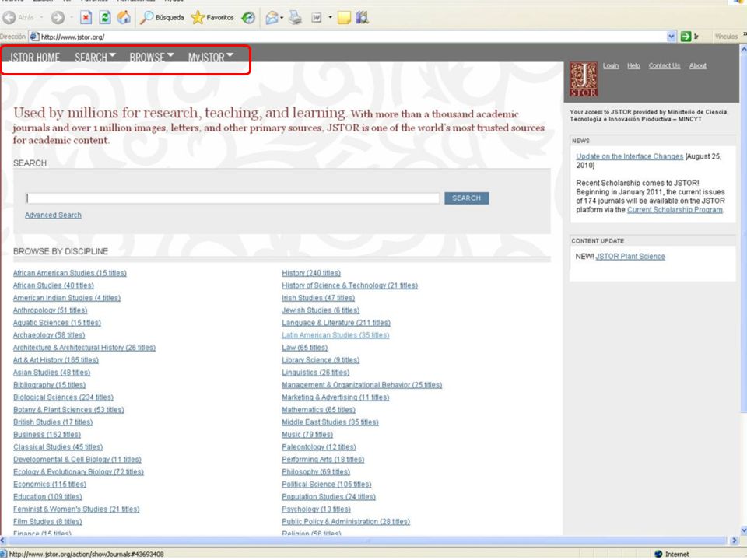Print the page with the printer icon

coord(296,18)
